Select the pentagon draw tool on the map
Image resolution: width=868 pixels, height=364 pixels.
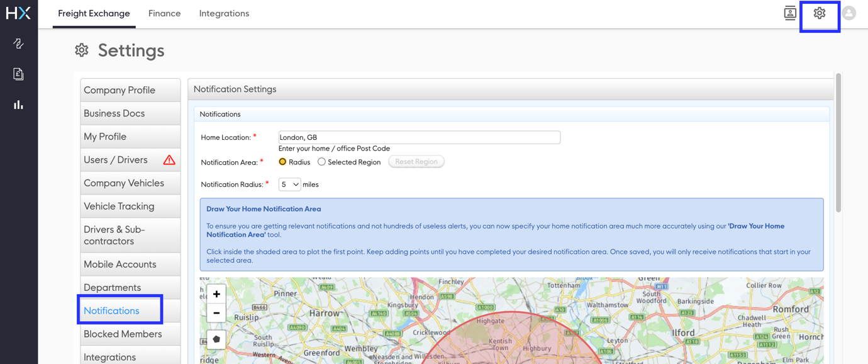tap(216, 339)
